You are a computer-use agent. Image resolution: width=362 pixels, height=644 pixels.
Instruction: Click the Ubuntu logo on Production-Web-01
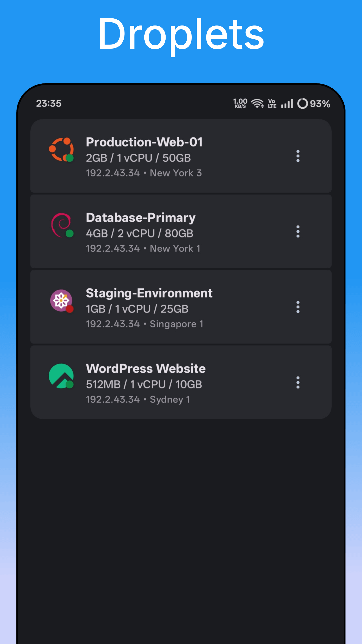click(61, 150)
